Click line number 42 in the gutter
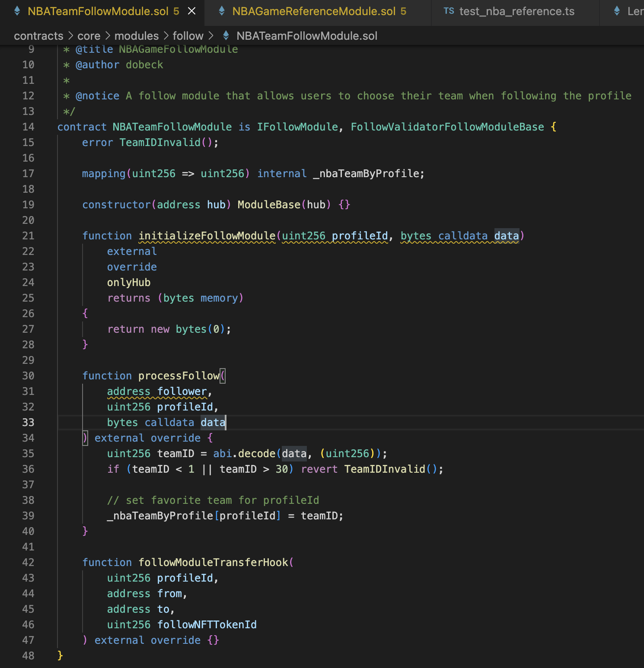This screenshot has width=644, height=668. [x=28, y=563]
